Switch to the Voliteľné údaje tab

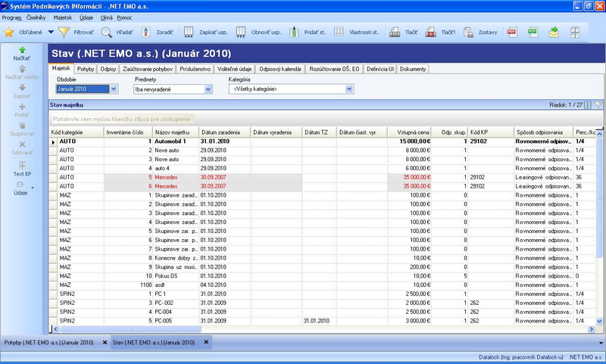click(x=234, y=69)
